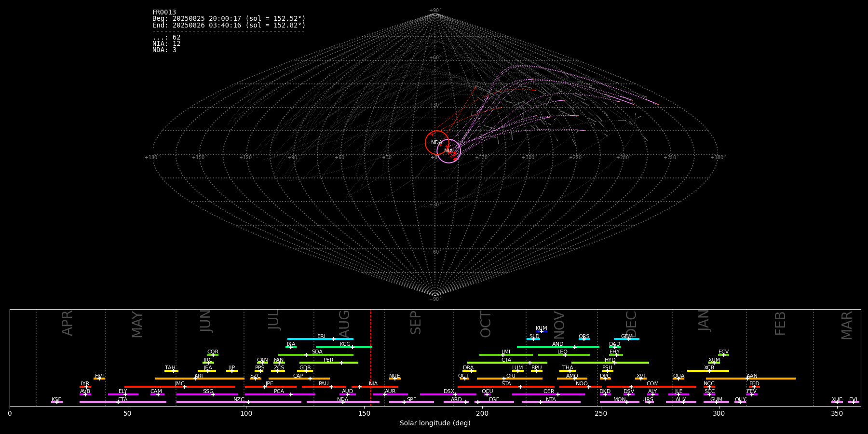868x434 pixels.
Task: Click the JXA shower label
Action: (x=291, y=344)
